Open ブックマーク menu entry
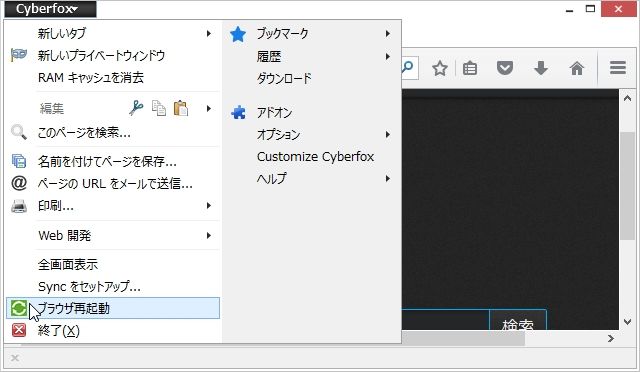The width and height of the screenshot is (640, 372). (x=312, y=33)
